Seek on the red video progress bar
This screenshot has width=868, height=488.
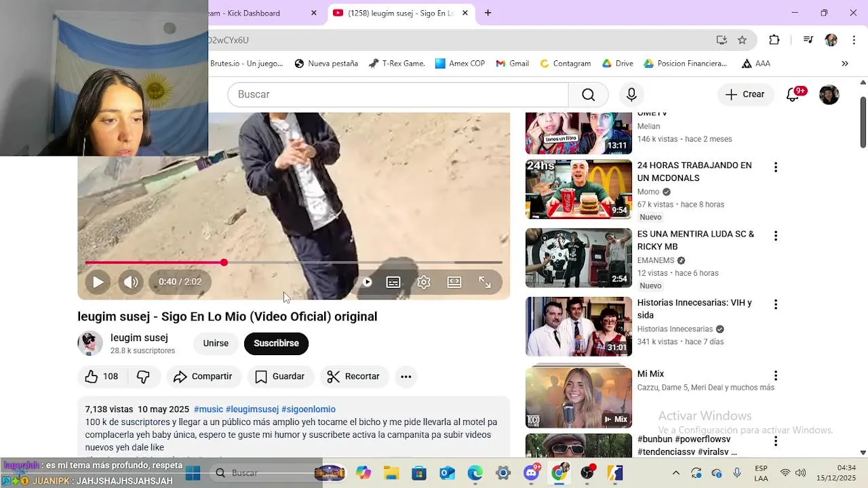tap(294, 262)
